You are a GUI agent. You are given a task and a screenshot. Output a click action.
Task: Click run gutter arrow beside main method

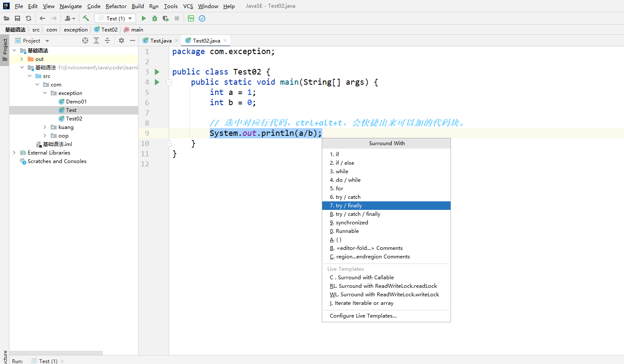pos(157,82)
